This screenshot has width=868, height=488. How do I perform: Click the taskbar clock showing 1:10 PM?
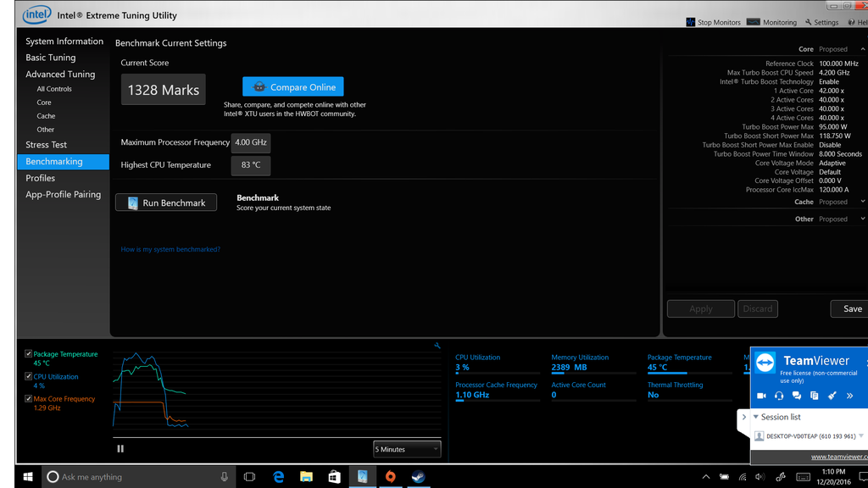(x=833, y=477)
